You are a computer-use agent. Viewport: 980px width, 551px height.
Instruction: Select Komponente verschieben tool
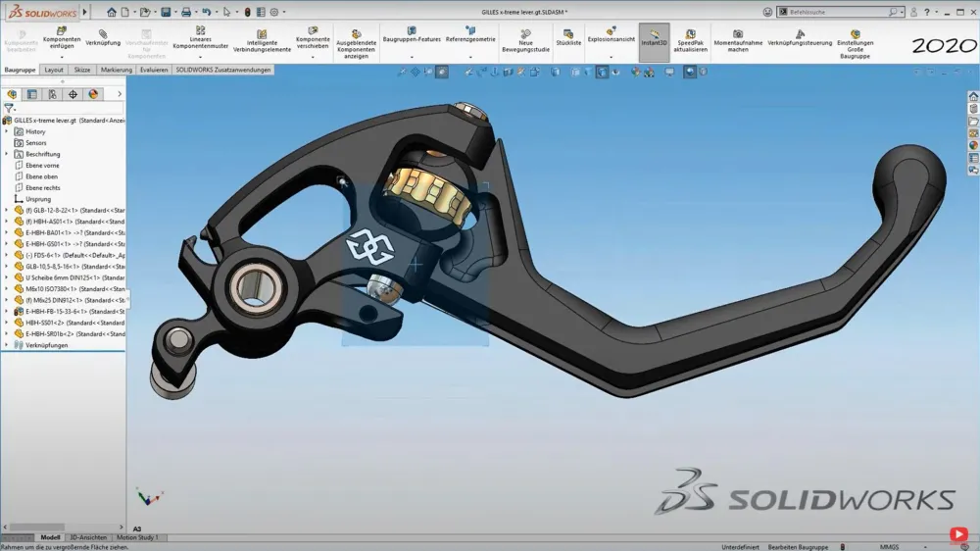click(x=313, y=38)
